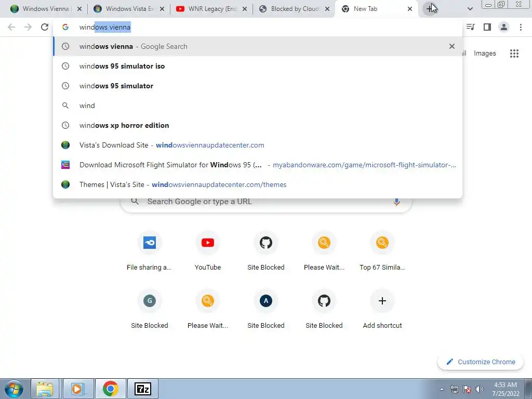Screen dimensions: 532x399
Task: Open the Please Wait... shortcut in second row
Action: pos(208,309)
